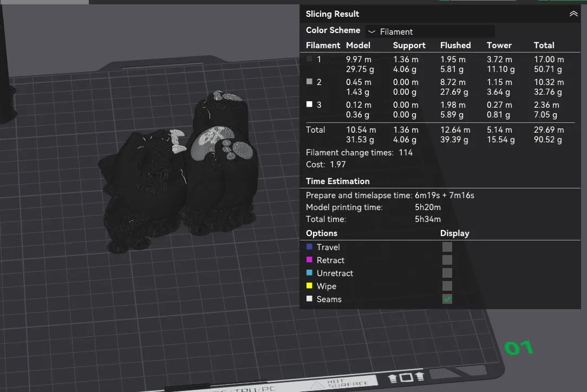
Task: Click the yellow Wipe color swatch
Action: [x=309, y=286]
